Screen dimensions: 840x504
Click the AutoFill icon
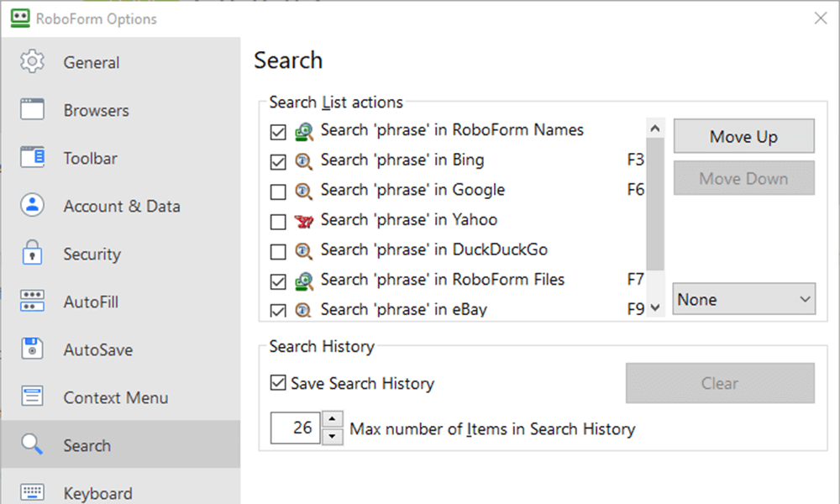(32, 301)
